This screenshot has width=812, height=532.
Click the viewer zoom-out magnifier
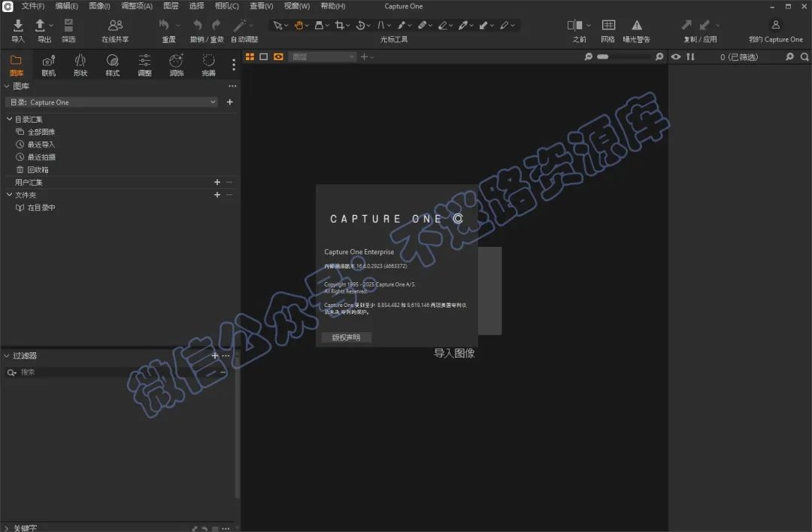588,56
